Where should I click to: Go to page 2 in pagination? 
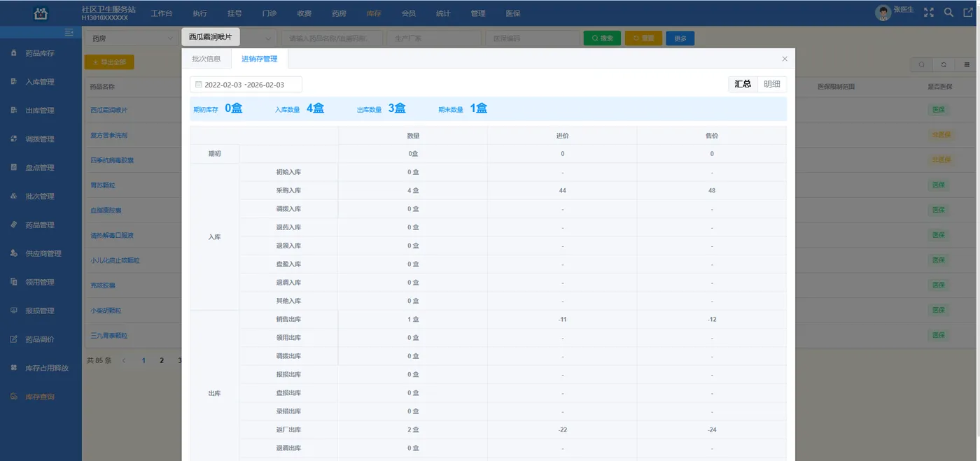162,361
